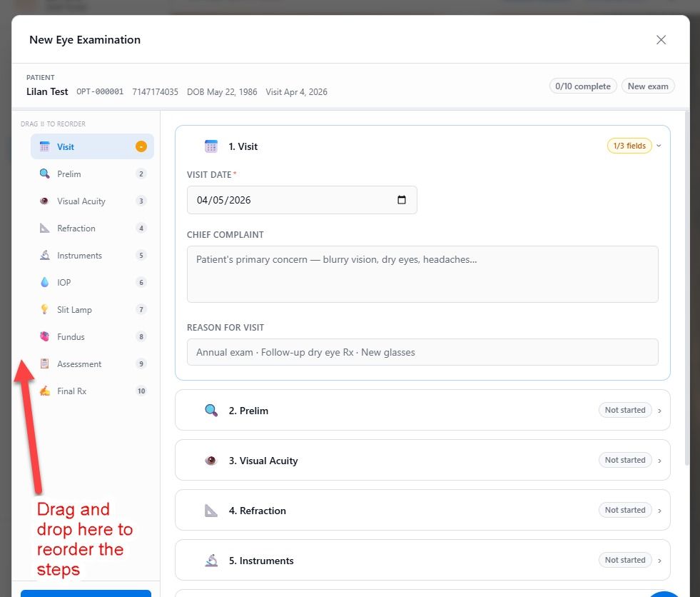Click the Slit Lamp bulb icon in sidebar
Screen dimensions: 700x597
(x=45, y=310)
